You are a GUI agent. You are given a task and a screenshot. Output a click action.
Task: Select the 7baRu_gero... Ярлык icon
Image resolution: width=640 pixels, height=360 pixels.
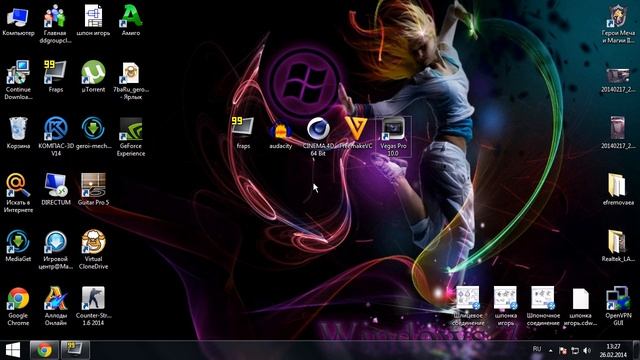(131, 81)
